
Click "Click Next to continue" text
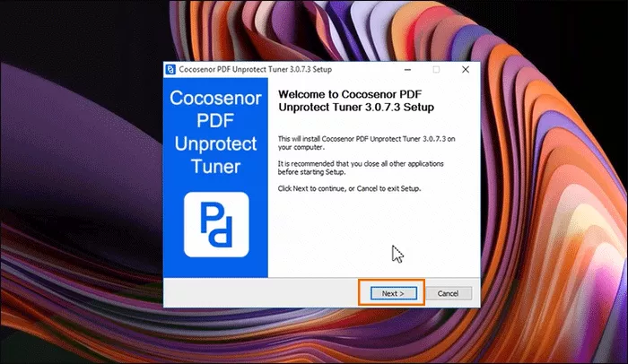(x=349, y=188)
